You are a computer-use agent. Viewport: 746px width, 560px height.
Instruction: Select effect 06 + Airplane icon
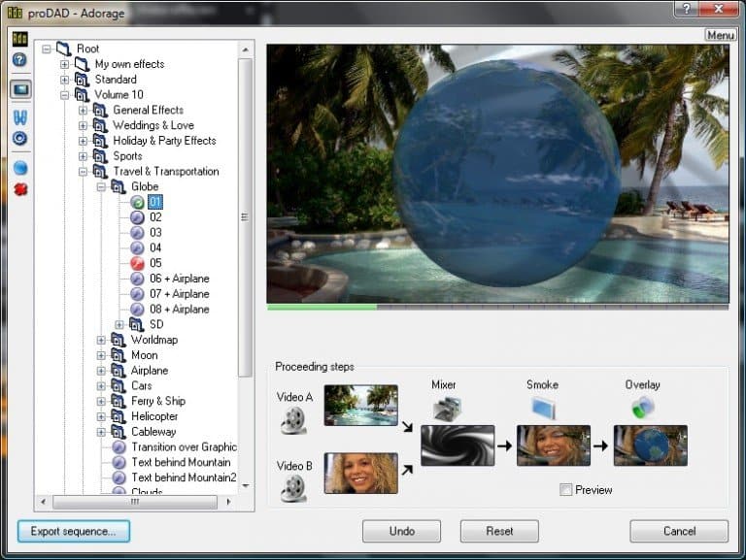point(137,279)
